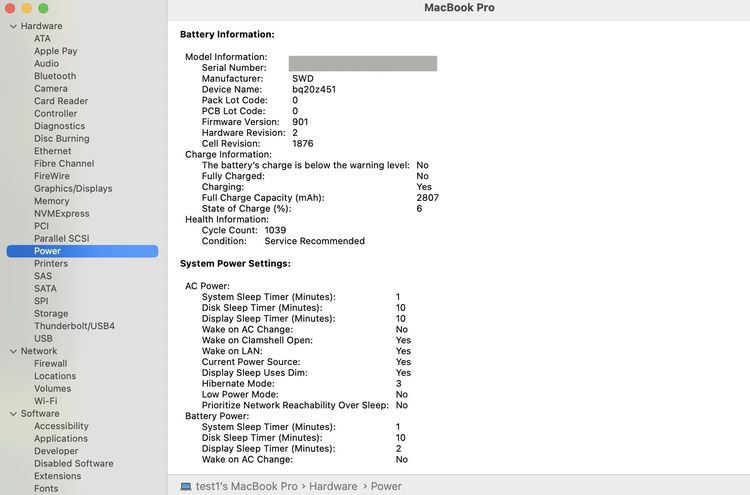The width and height of the screenshot is (750, 495).
Task: Open FireWire hardware entry
Action: [x=52, y=176]
